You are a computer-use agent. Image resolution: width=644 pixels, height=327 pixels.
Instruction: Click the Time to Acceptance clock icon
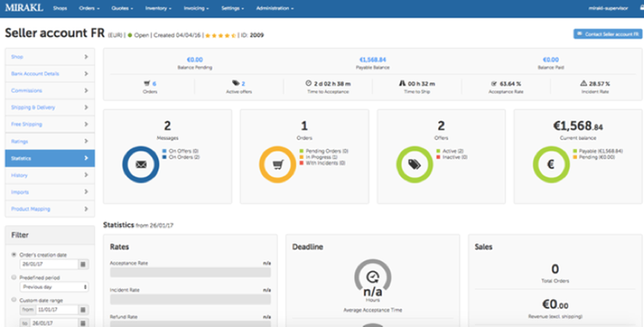click(308, 83)
